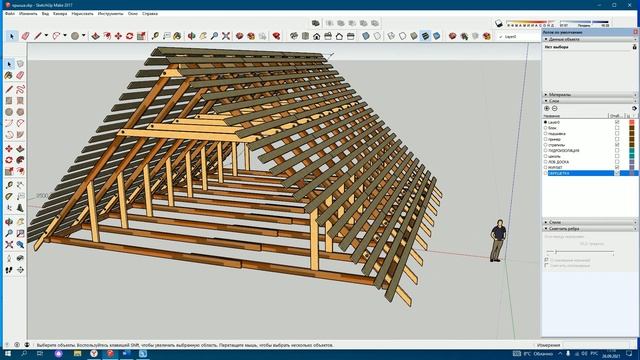Open the Layer0 layer dropdown in toolbar

pos(519,37)
